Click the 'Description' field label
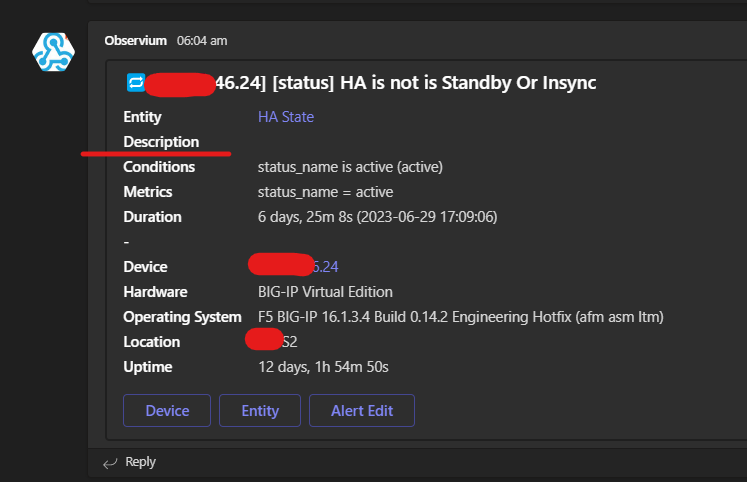The height and width of the screenshot is (482, 747). (x=161, y=142)
